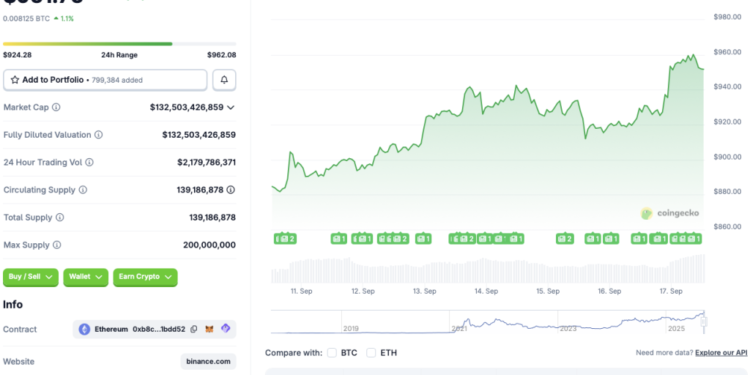The width and height of the screenshot is (750, 375).
Task: Click info icon next to Total Supply
Action: pos(60,218)
